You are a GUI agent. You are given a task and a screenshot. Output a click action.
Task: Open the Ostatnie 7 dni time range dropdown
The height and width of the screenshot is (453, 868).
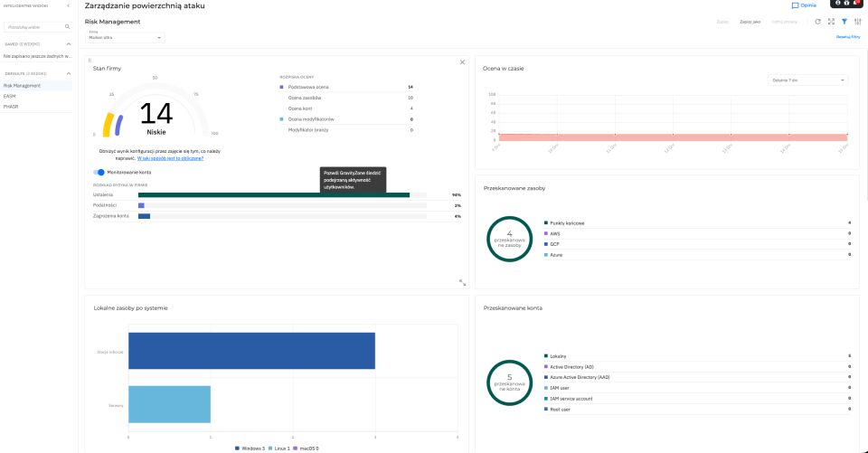click(807, 80)
